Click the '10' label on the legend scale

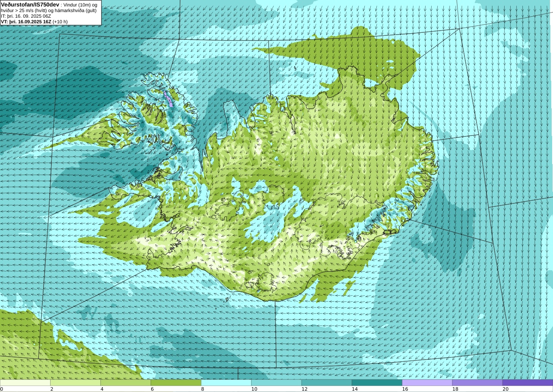(x=254, y=389)
